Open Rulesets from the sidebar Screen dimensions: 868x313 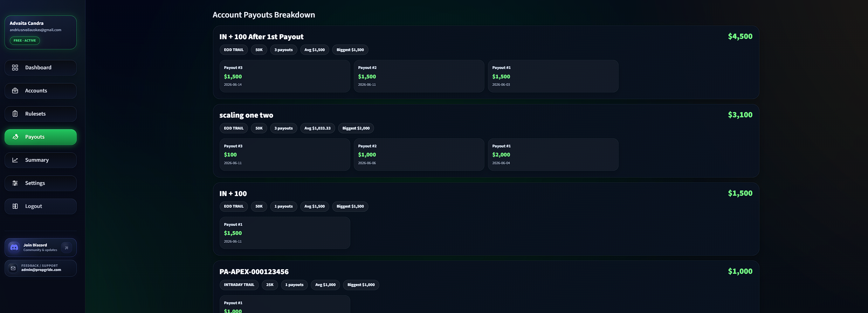pyautogui.click(x=41, y=114)
